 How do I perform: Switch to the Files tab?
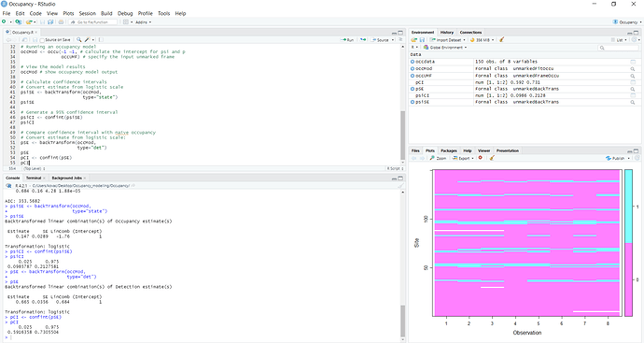point(415,150)
